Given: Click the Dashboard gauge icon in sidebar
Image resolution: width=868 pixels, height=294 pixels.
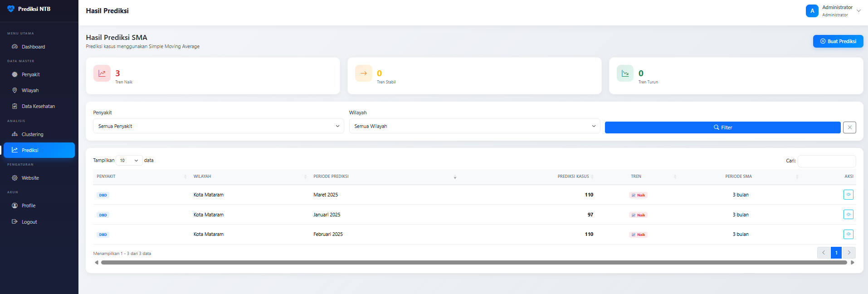Looking at the screenshot, I should point(15,47).
